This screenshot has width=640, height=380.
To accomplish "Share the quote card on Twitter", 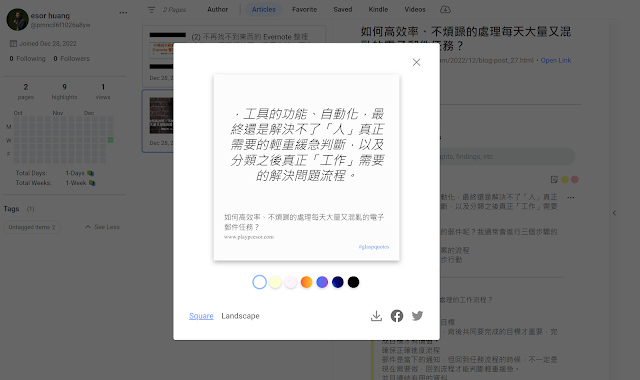I will tap(417, 316).
